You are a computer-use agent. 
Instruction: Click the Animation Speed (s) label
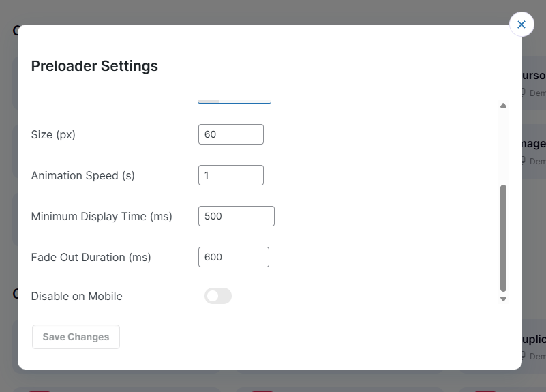click(83, 175)
